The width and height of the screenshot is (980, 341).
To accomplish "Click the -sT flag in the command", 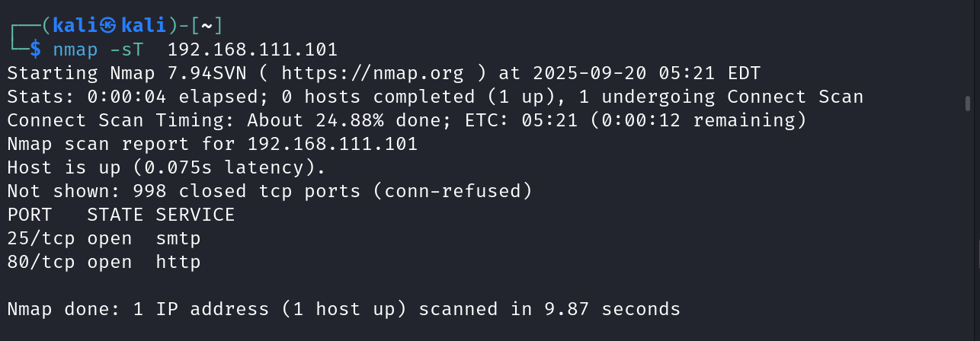I will pyautogui.click(x=132, y=49).
